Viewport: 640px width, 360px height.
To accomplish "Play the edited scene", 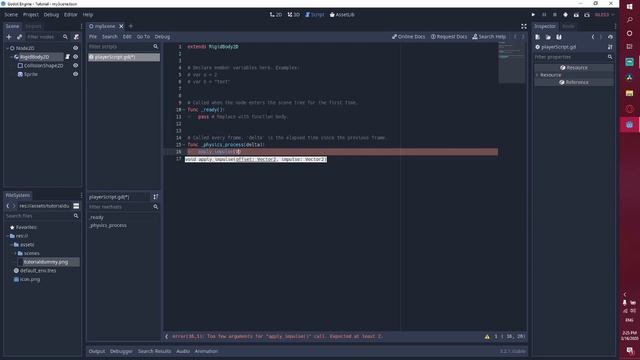I will point(576,15).
